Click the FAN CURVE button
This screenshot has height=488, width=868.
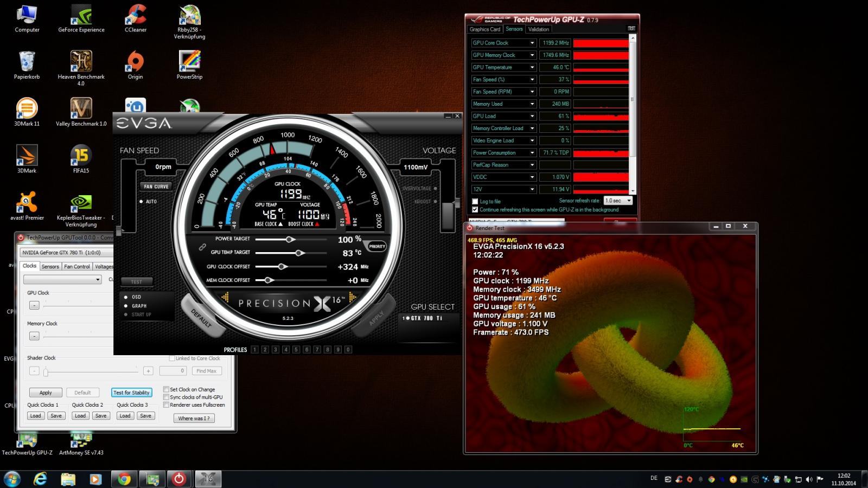(156, 187)
